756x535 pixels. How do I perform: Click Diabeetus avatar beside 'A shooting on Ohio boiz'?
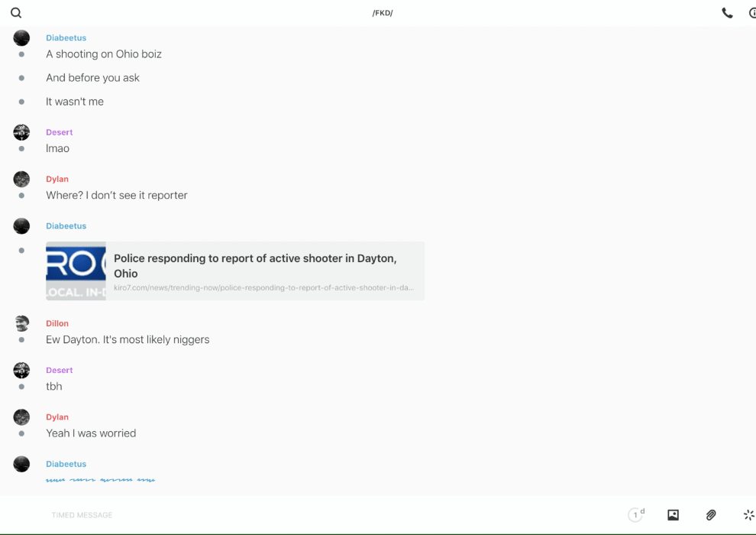pos(21,38)
